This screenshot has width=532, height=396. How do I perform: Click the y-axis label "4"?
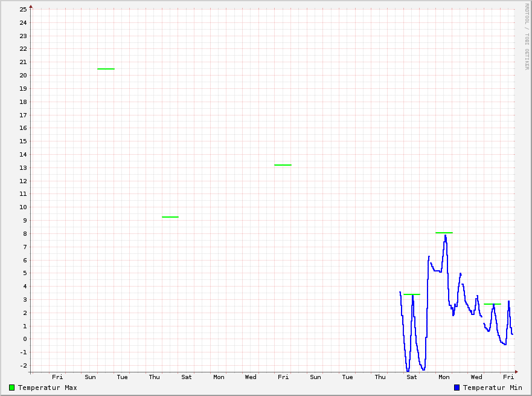(25, 286)
